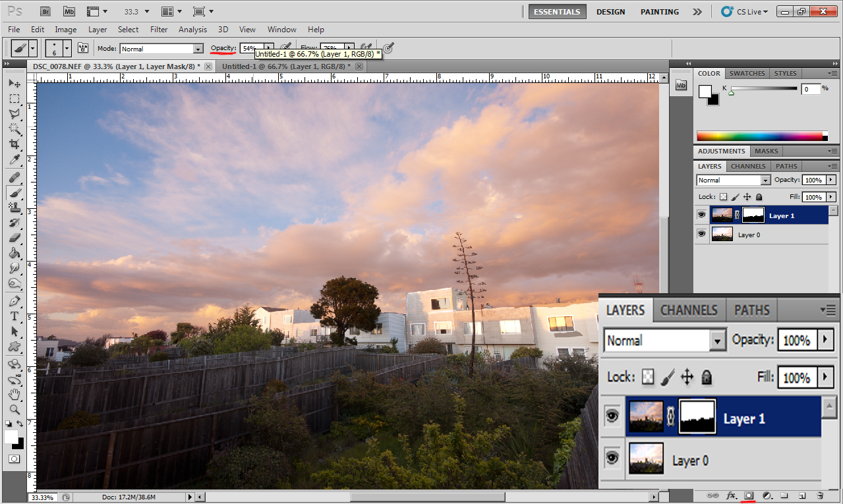Select the Clone Stamp tool
The image size is (843, 504).
click(15, 206)
